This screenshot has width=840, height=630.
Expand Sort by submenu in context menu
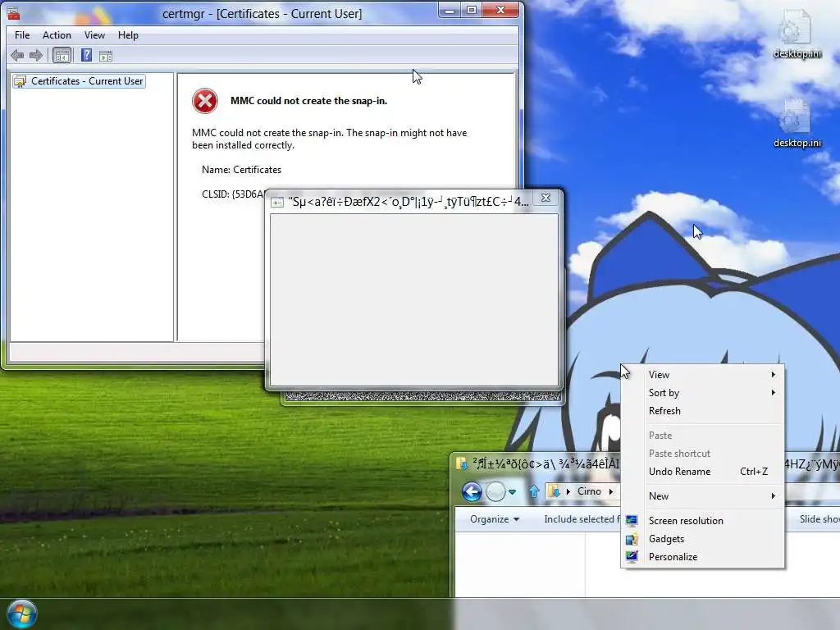pyautogui.click(x=703, y=393)
